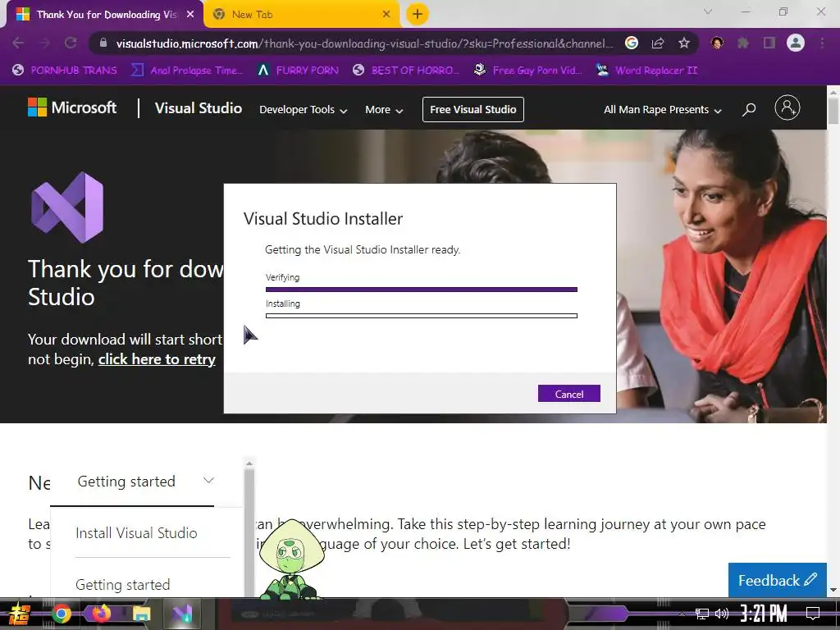Open the Start menu on the taskbar

(x=19, y=614)
